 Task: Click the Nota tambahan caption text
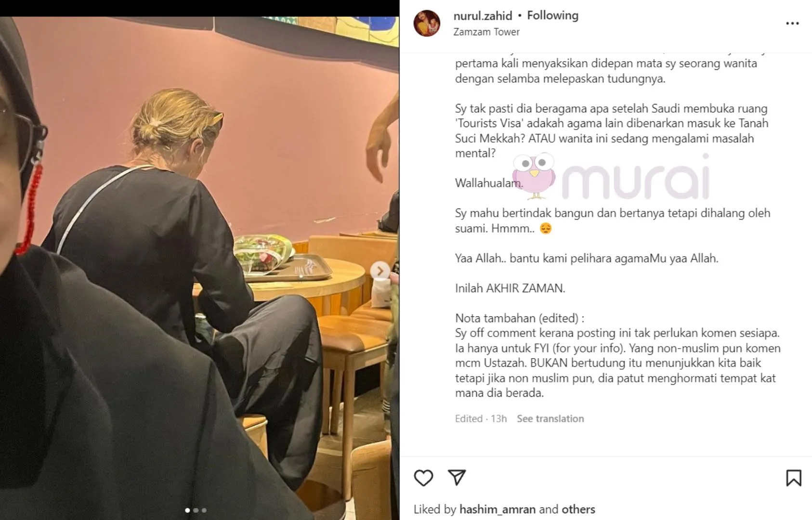[520, 318]
